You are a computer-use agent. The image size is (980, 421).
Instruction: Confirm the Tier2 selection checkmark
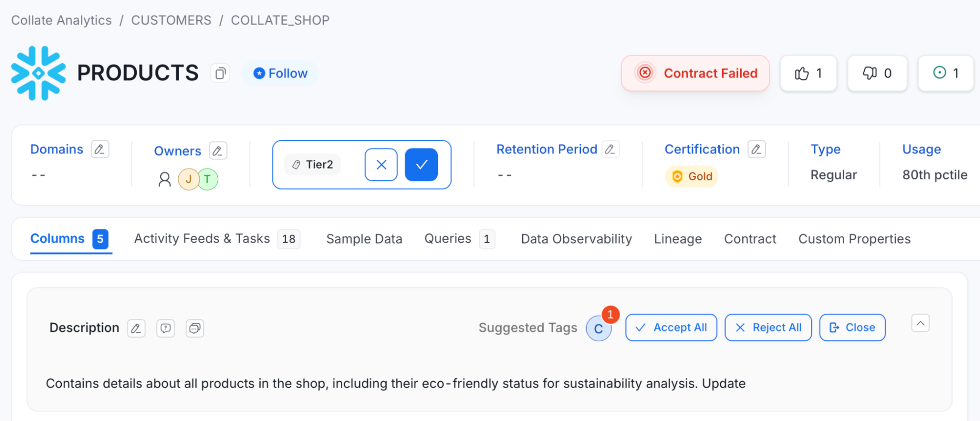[x=421, y=165]
